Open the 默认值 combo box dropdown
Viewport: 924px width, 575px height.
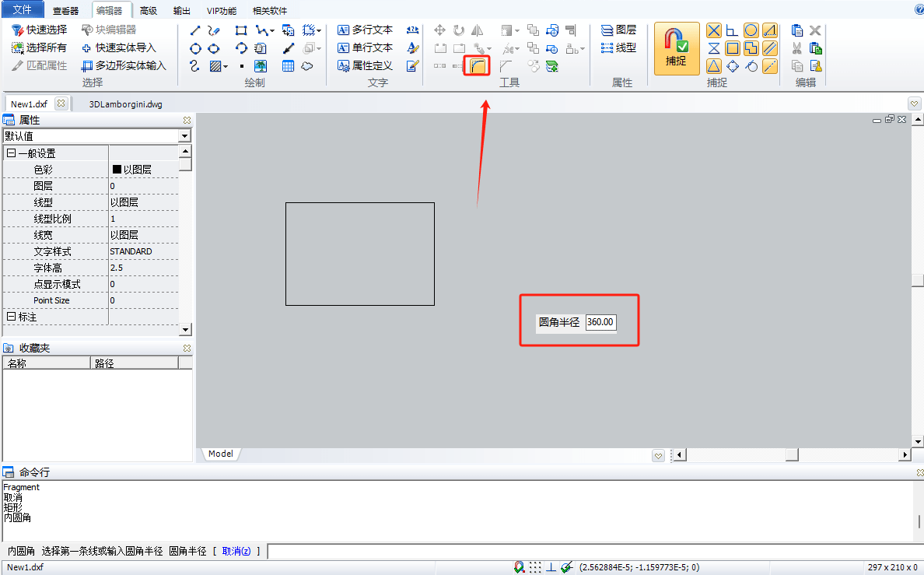click(x=184, y=136)
